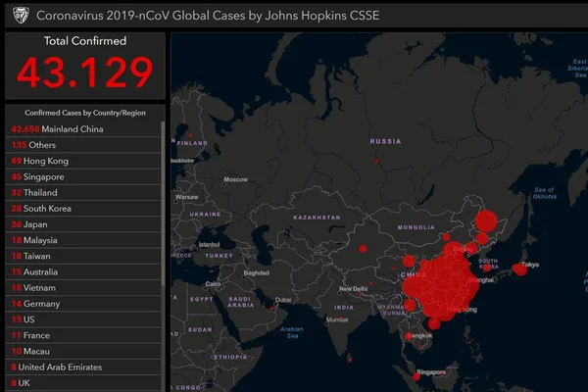Select the 13 US row
588x392 pixels.
point(83,319)
